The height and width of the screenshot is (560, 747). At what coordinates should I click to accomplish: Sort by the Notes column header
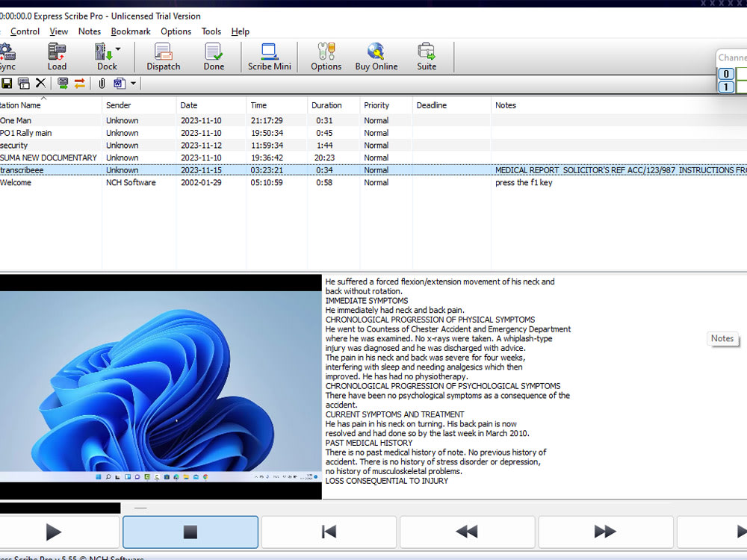[619, 105]
